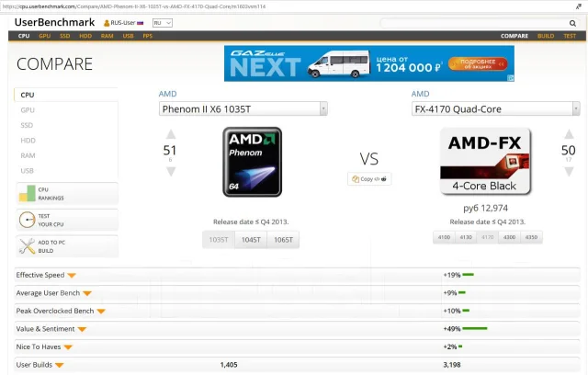This screenshot has width=588, height=375.
Task: Expand the Average User Bench section
Action: pyautogui.click(x=87, y=293)
